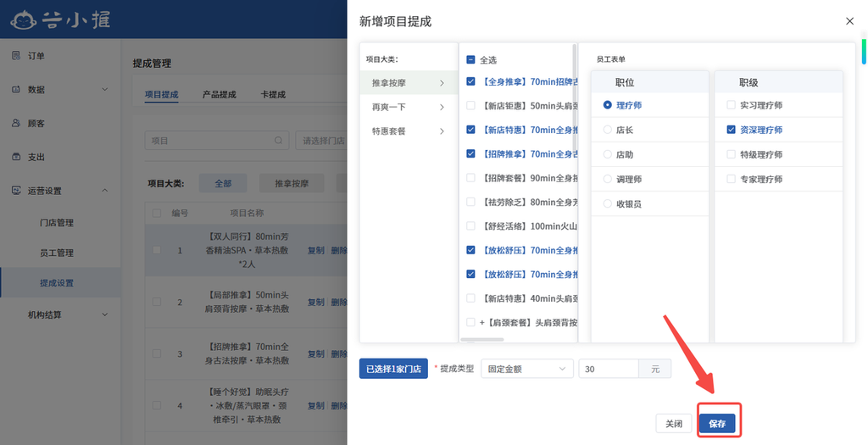Open 员工管理 in the sidebar

tap(57, 253)
